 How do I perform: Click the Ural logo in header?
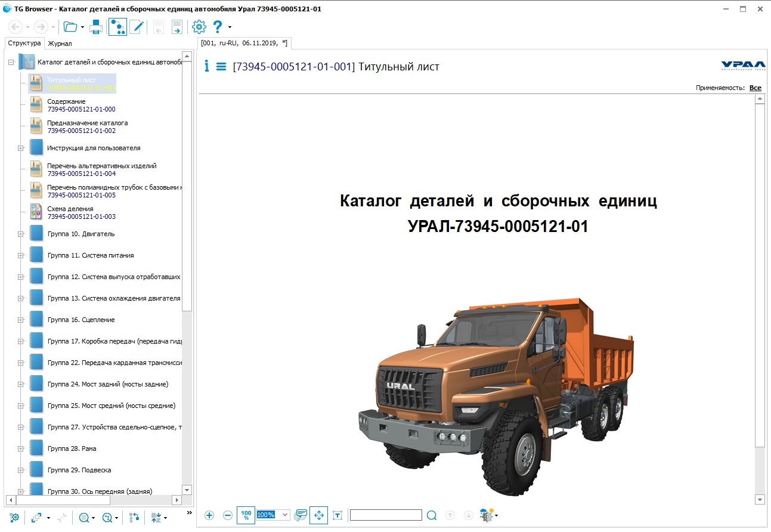pyautogui.click(x=744, y=66)
